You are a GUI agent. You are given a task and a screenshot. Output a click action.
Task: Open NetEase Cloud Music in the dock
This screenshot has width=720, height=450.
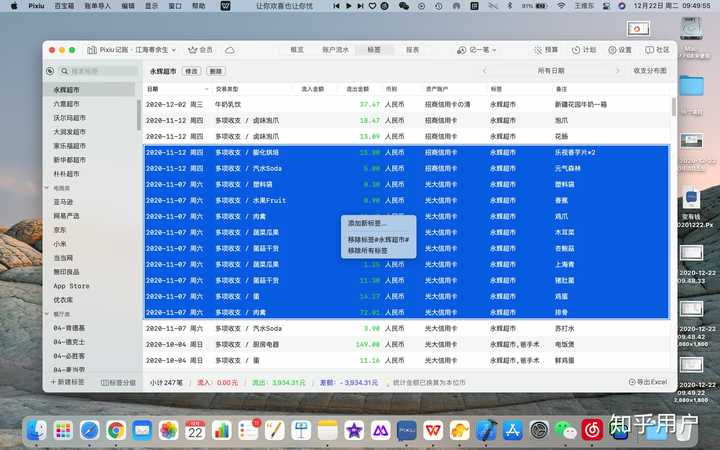592,430
